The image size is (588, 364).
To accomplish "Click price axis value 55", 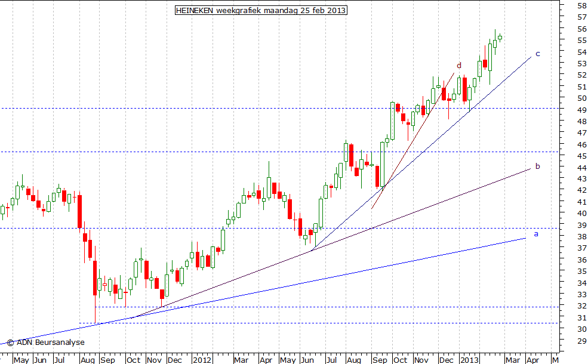I will coord(582,40).
